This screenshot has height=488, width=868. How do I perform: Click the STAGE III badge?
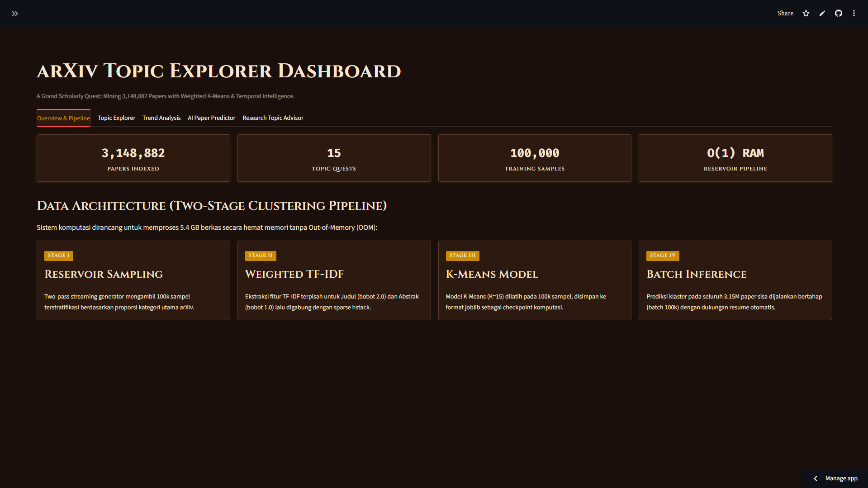click(462, 256)
